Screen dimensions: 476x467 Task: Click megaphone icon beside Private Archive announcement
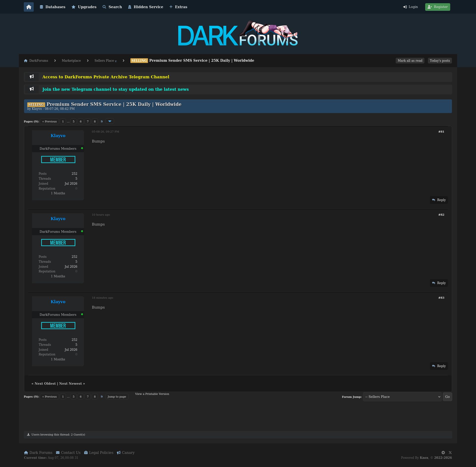tap(32, 77)
